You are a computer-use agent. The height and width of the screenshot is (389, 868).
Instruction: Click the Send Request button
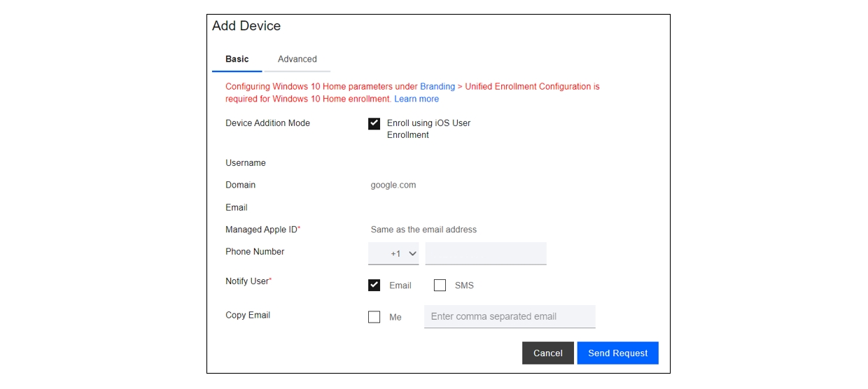pos(618,353)
